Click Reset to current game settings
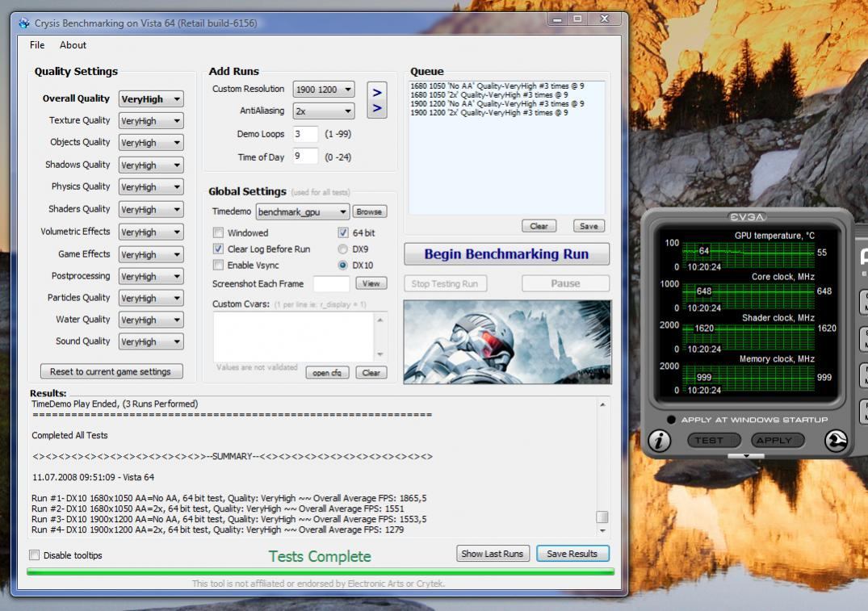 pos(111,371)
